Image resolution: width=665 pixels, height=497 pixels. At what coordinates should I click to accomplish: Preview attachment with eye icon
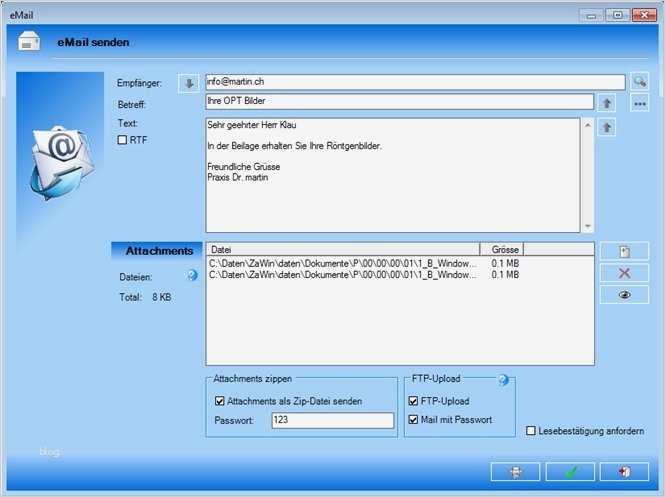coord(624,295)
